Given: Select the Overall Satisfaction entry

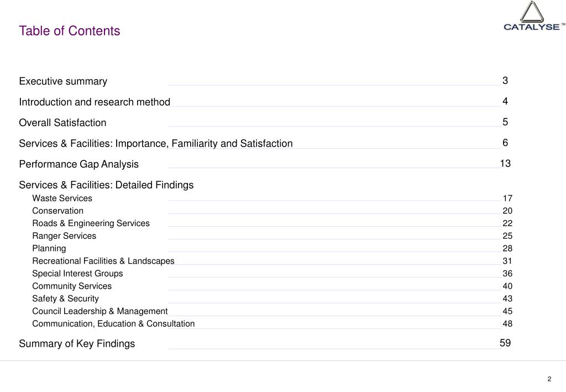Looking at the screenshot, I should click(x=63, y=123).
